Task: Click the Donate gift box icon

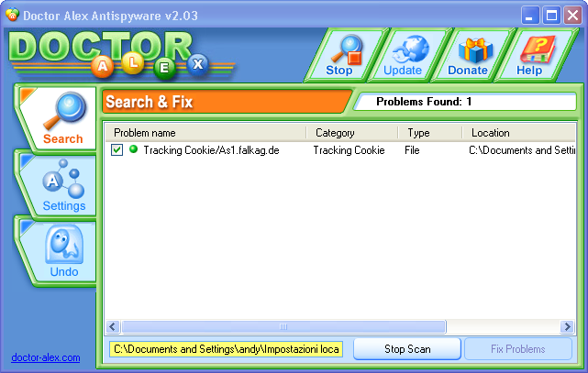Action: pos(475,49)
